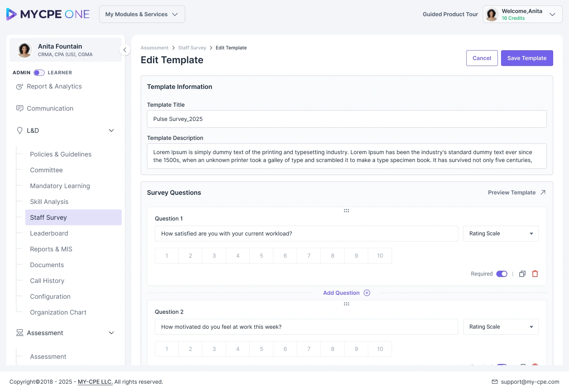
Task: Click the Staff Survey breadcrumb link
Action: pyautogui.click(x=192, y=48)
